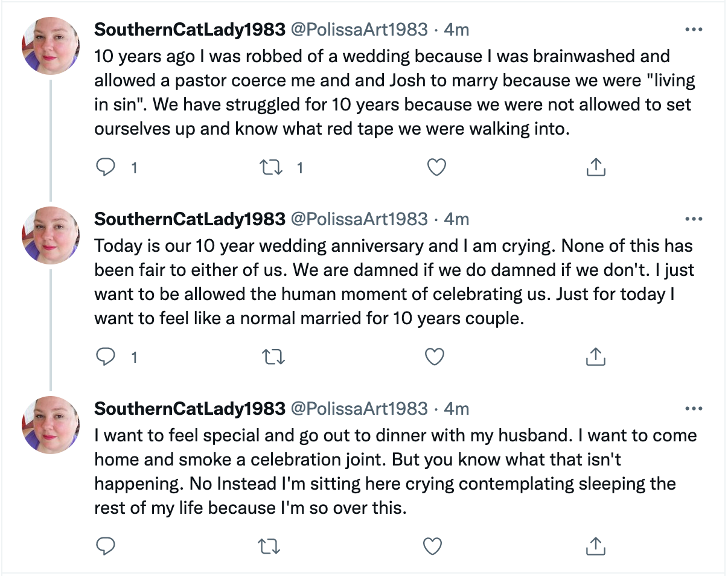Click @PolissaArt1983 handle on second tweet
This screenshot has height=576, width=728.
tap(359, 219)
